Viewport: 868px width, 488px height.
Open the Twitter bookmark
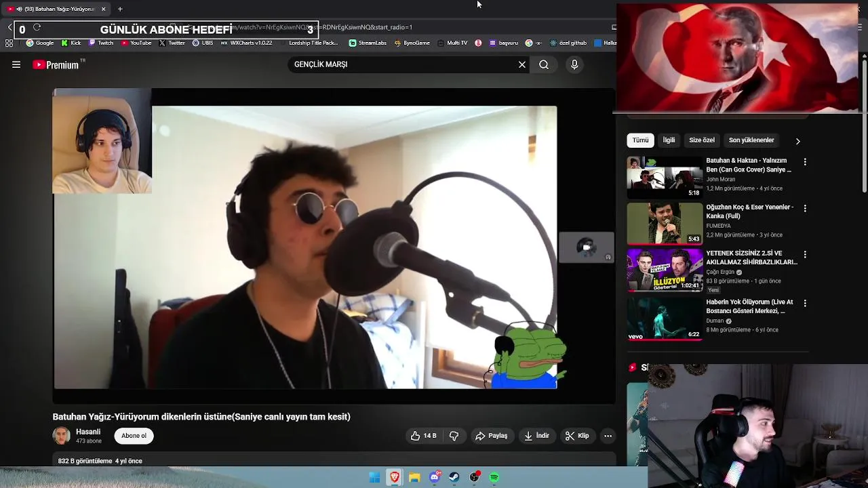[172, 43]
